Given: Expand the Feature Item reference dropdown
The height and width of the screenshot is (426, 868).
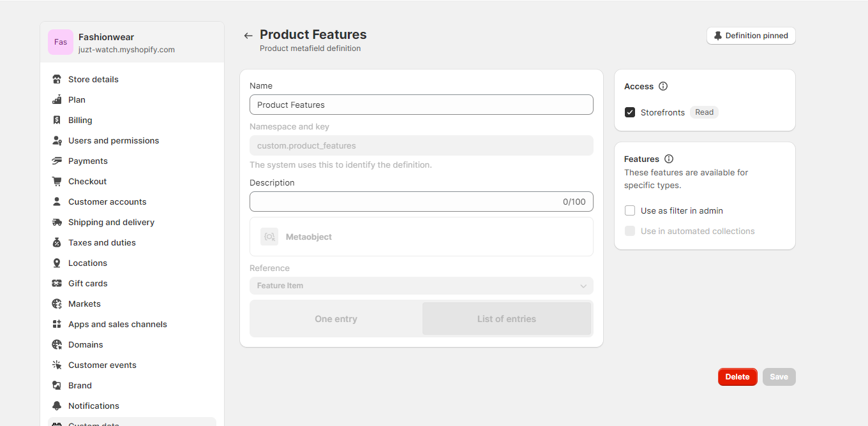Looking at the screenshot, I should coord(421,286).
